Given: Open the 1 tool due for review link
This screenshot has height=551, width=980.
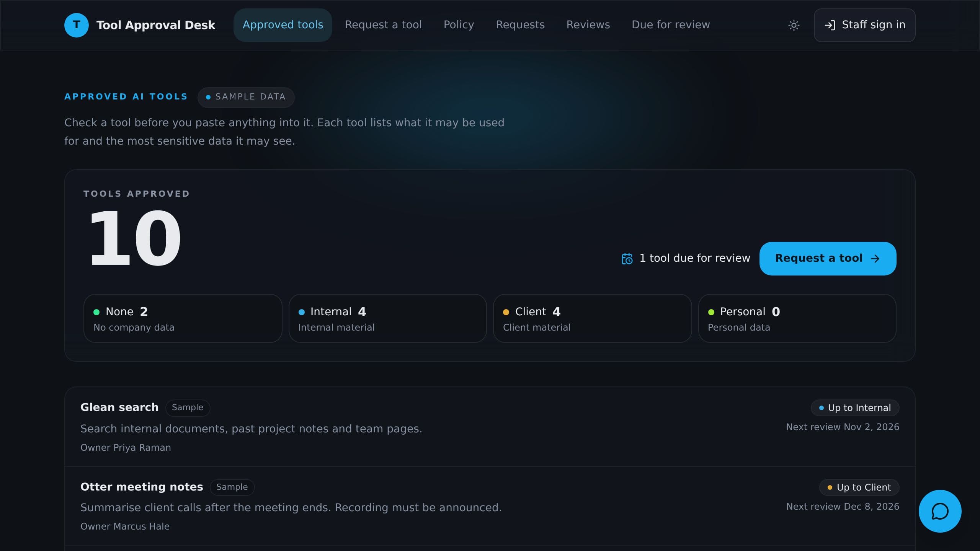Looking at the screenshot, I should point(686,259).
